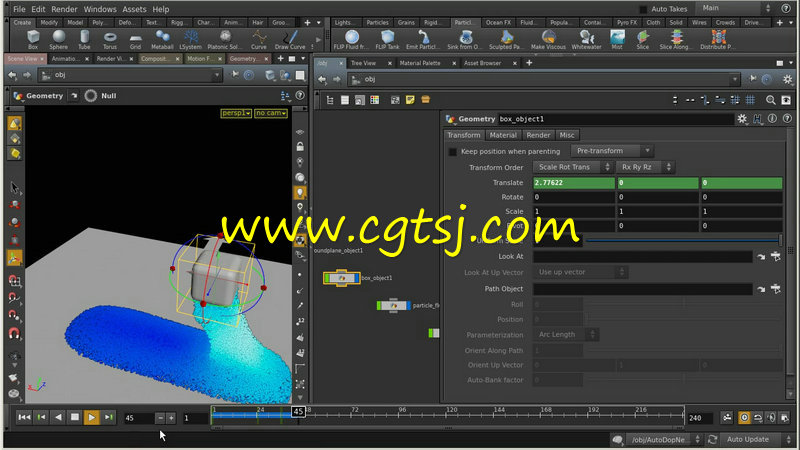Viewport: 800px width, 450px height.
Task: Enable Keep position when parenting
Action: [453, 152]
